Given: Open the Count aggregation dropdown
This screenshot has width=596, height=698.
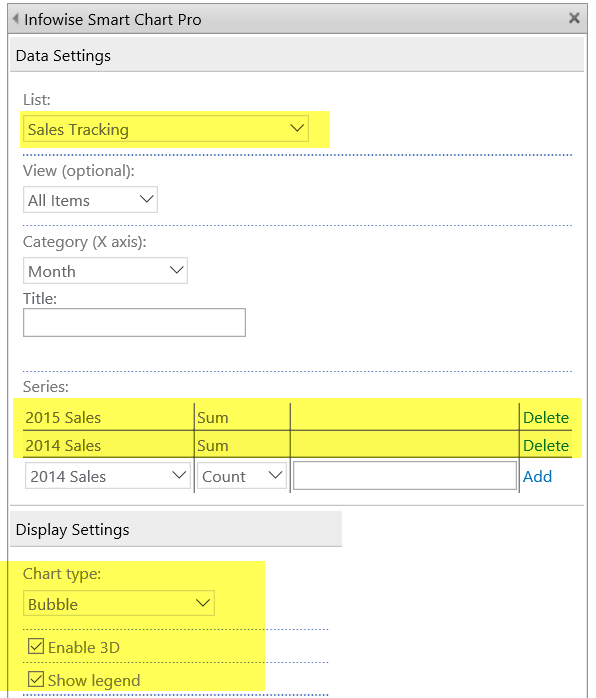Looking at the screenshot, I should pos(242,476).
